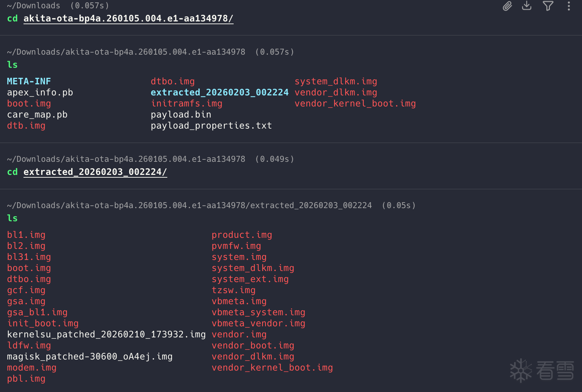Click the vendor_kernel_boot.img entry in second listing
Viewport: 582px width, 392px height.
(x=272, y=367)
